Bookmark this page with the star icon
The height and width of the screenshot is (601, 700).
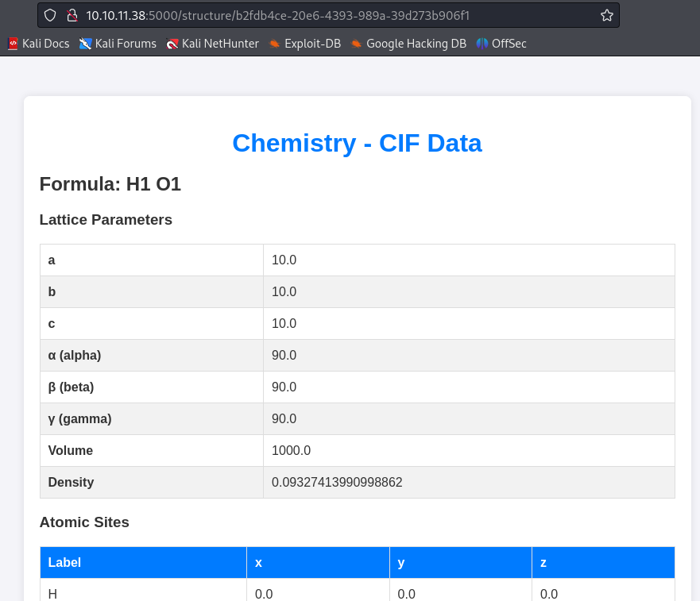607,16
